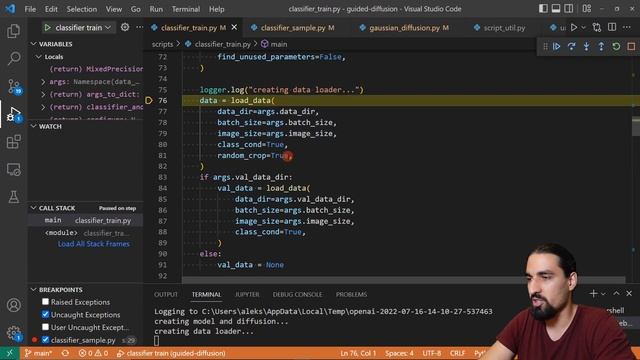
Task: Open the Explorer view in activity bar
Action: pyautogui.click(x=13, y=31)
